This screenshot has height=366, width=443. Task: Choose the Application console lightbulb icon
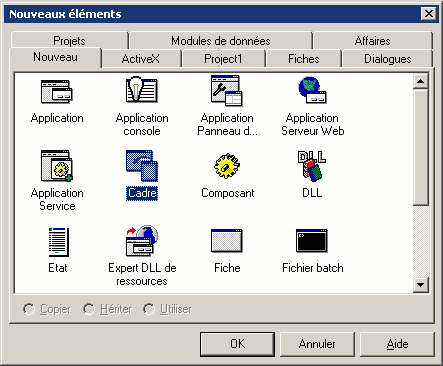coord(142,89)
